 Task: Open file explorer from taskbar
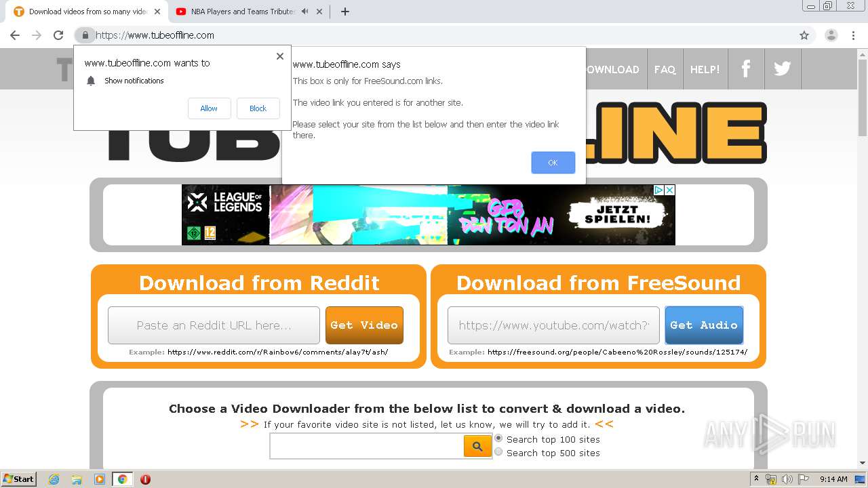[77, 479]
